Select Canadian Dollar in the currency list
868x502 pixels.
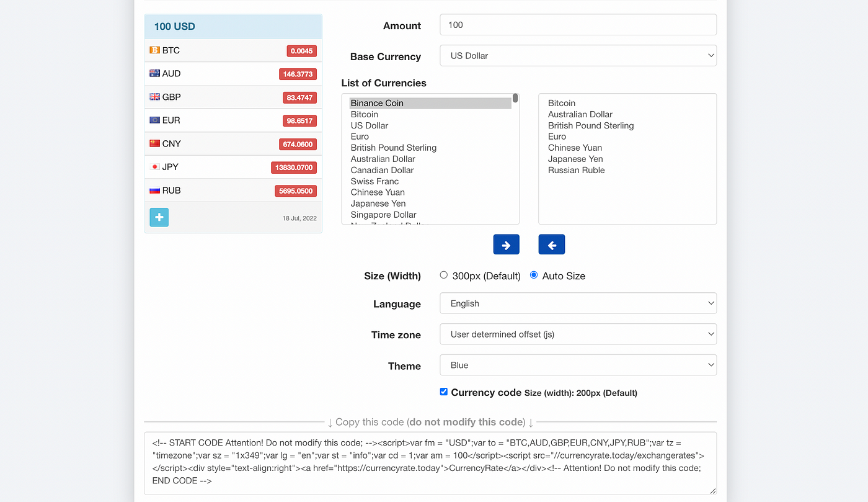(x=430, y=170)
